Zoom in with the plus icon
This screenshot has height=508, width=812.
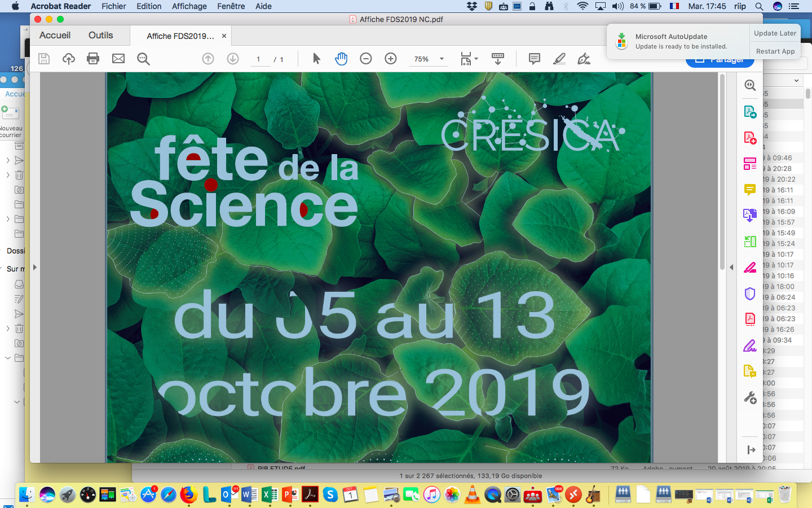coord(391,59)
